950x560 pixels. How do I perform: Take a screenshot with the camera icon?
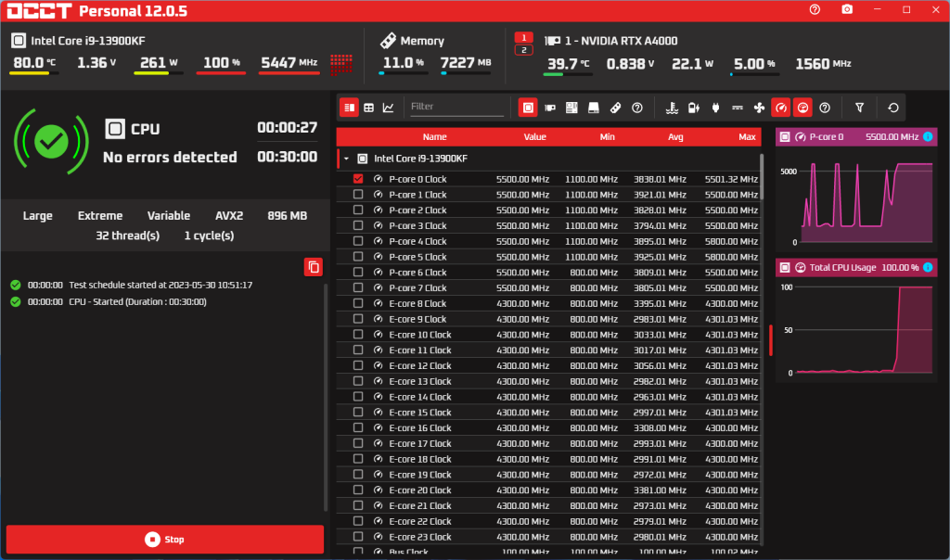(x=847, y=9)
